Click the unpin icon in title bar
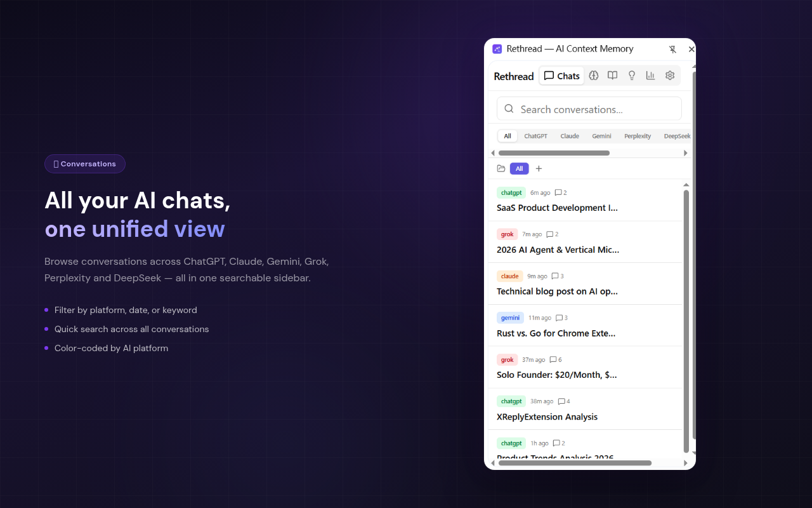This screenshot has height=508, width=812. pyautogui.click(x=673, y=49)
